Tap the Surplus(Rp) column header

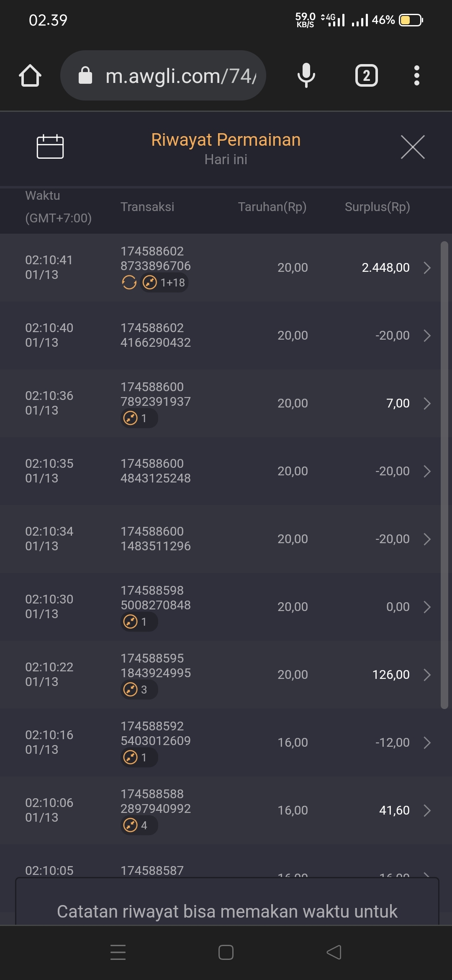377,207
